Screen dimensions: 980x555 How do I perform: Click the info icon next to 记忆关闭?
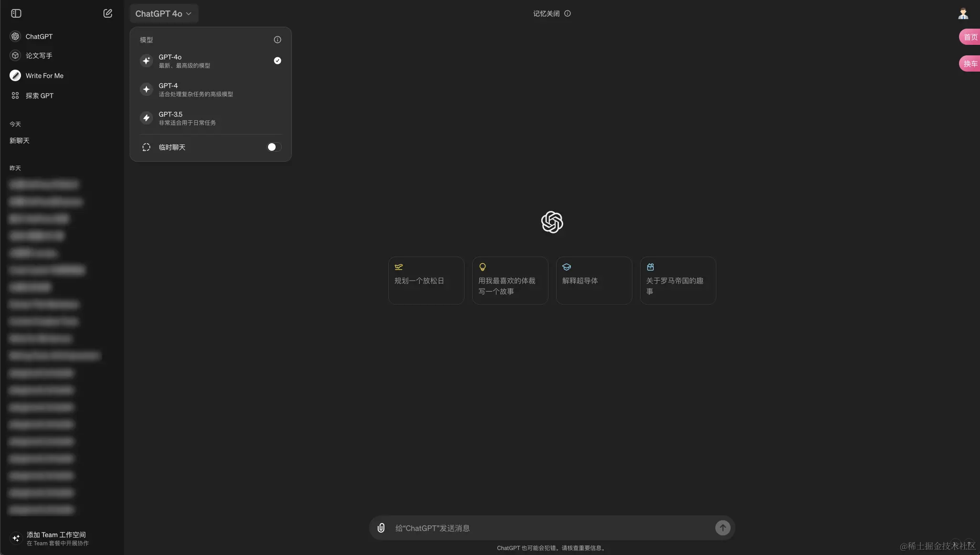tap(567, 13)
